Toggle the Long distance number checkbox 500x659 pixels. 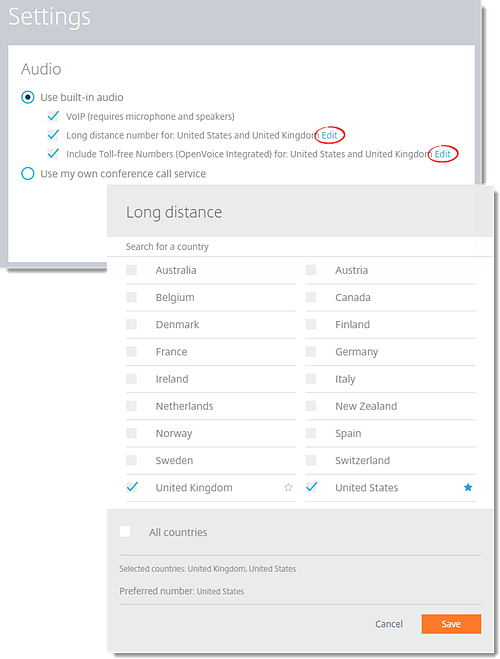point(53,135)
